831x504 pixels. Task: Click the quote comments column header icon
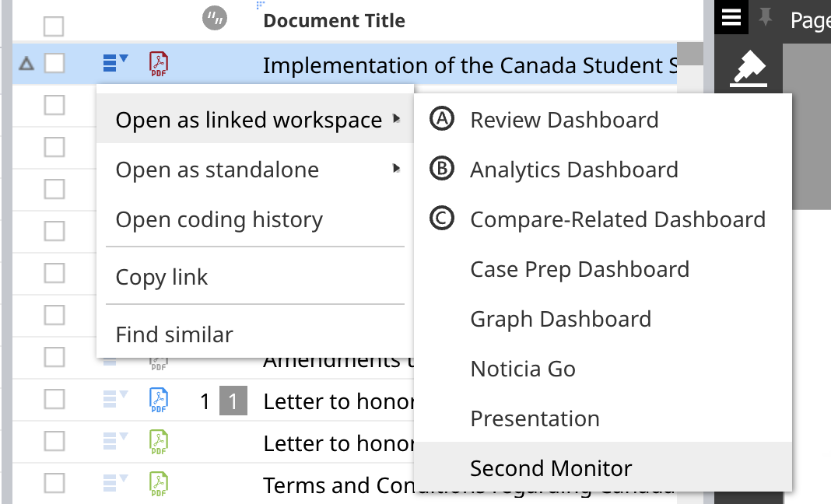(x=214, y=19)
